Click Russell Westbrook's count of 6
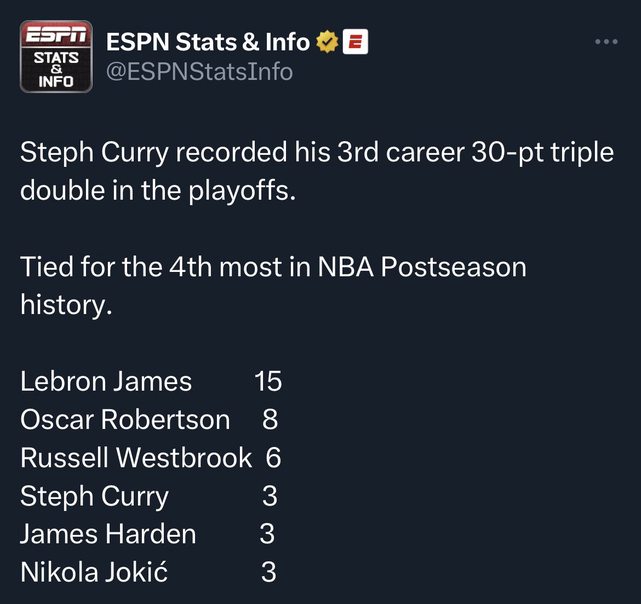Image resolution: width=641 pixels, height=604 pixels. click(273, 458)
